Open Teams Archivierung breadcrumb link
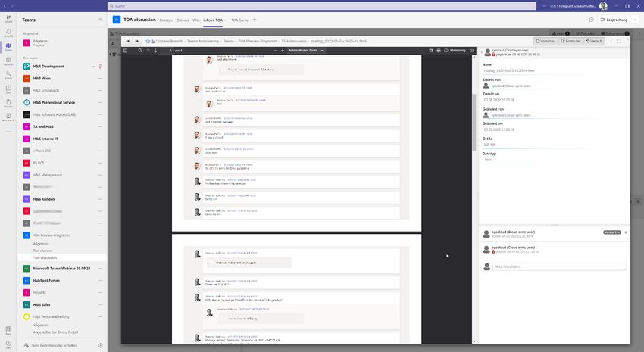This screenshot has width=644, height=352. tap(203, 41)
